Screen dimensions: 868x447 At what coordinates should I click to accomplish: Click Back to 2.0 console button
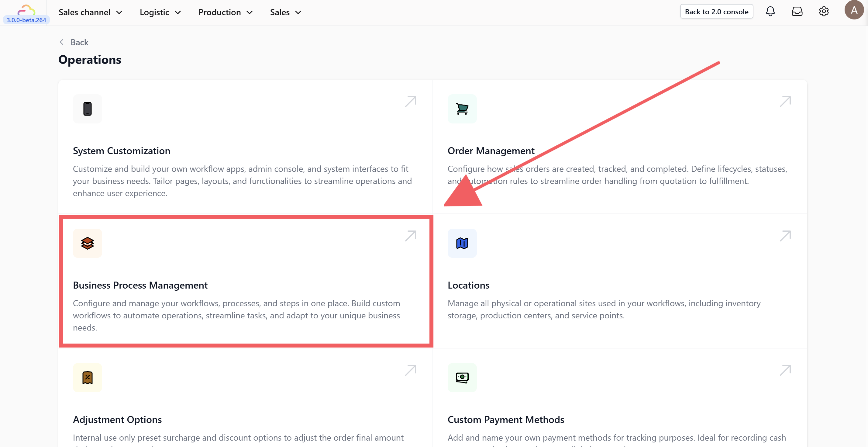coord(716,12)
